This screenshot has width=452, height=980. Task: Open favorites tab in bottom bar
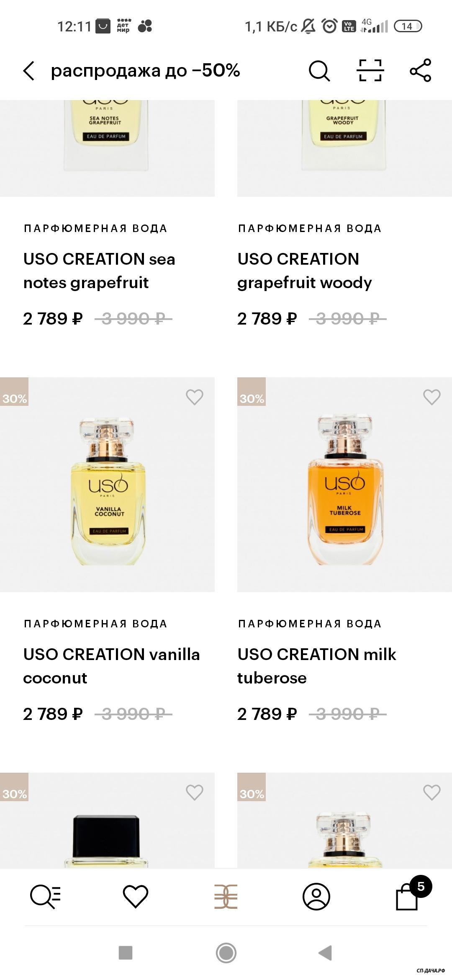136,896
